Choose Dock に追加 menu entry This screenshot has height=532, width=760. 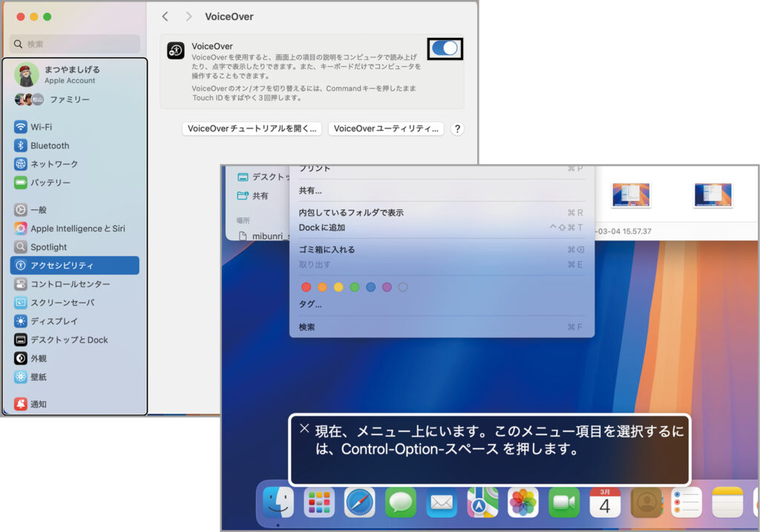click(442, 227)
